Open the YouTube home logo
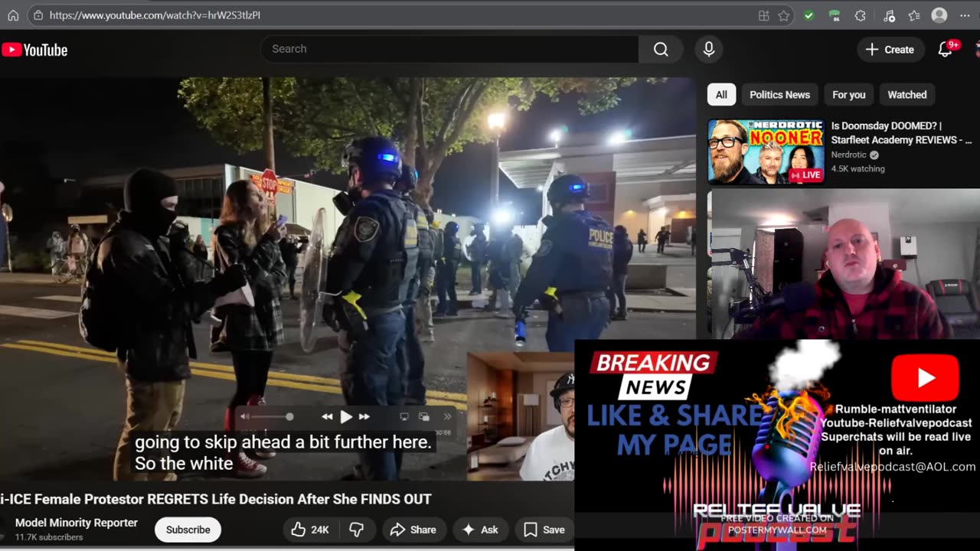Screen dimensions: 980x551 pos(34,50)
